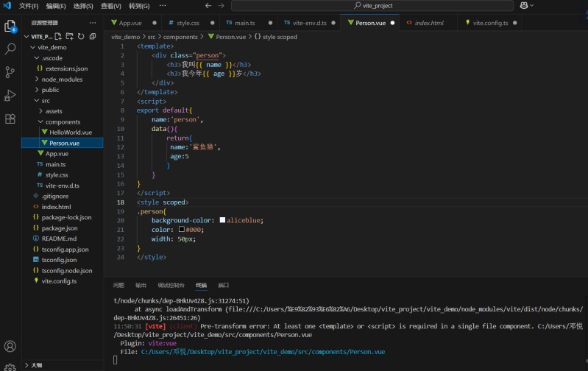Expand the node_modules folder
The image size is (588, 371).
(63, 79)
